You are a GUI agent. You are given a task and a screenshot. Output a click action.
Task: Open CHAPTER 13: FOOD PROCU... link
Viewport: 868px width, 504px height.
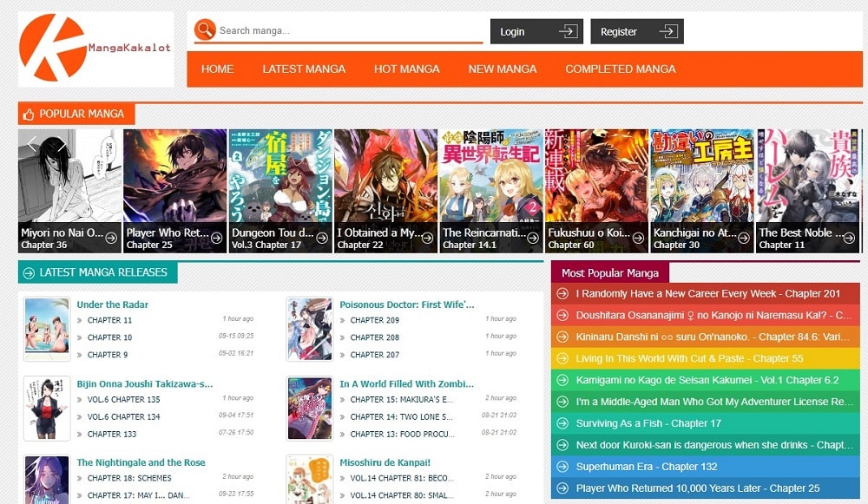(x=403, y=435)
